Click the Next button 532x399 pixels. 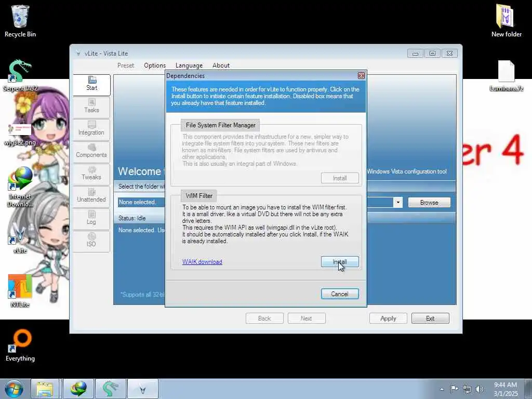point(307,318)
